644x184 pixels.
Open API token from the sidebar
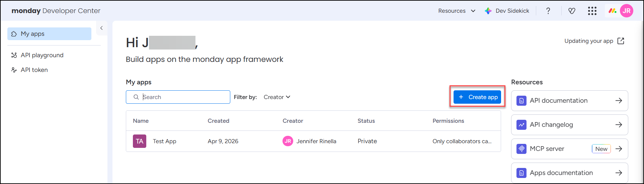click(x=34, y=70)
